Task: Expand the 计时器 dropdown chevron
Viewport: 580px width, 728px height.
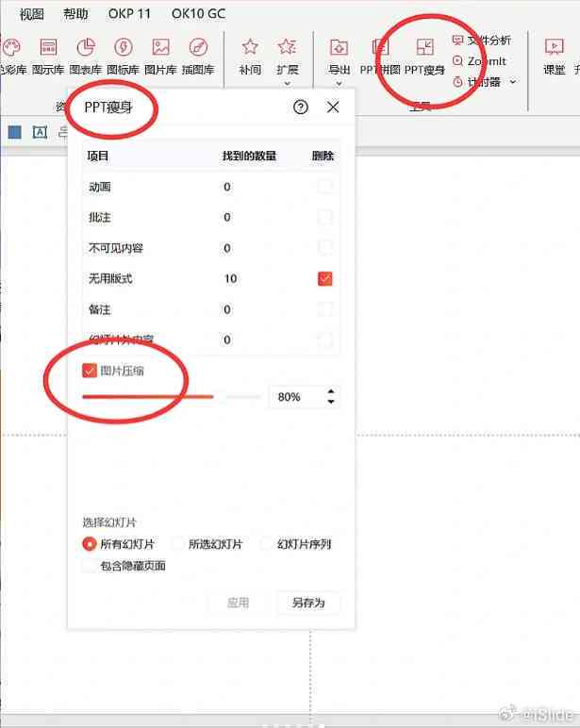Action: point(513,82)
